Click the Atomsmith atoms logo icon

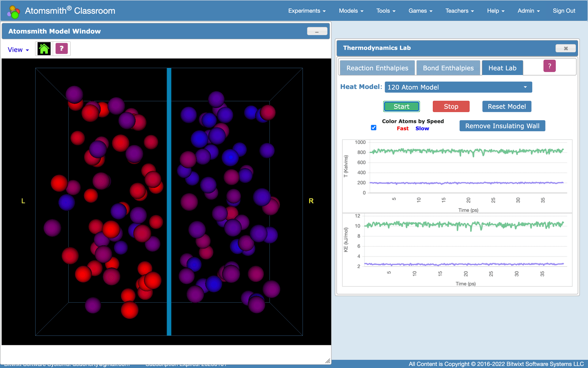click(13, 12)
